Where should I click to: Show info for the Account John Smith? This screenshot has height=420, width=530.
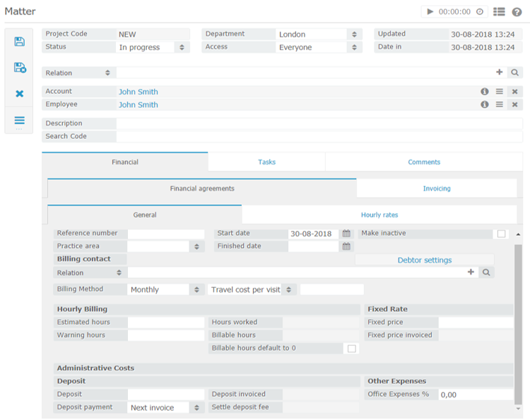pyautogui.click(x=485, y=92)
